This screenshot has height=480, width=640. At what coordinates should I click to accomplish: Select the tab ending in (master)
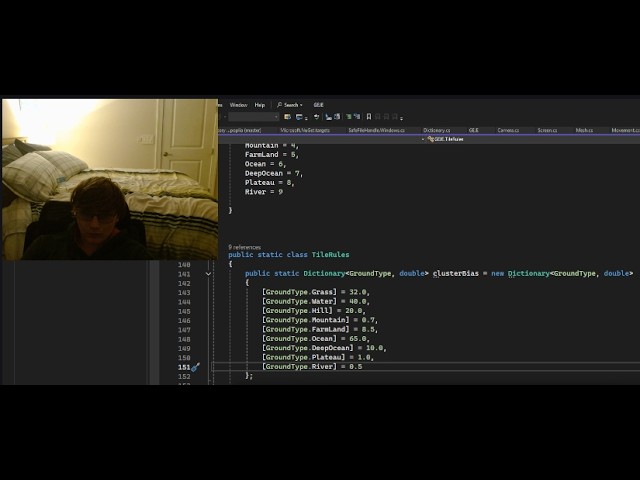pyautogui.click(x=240, y=130)
